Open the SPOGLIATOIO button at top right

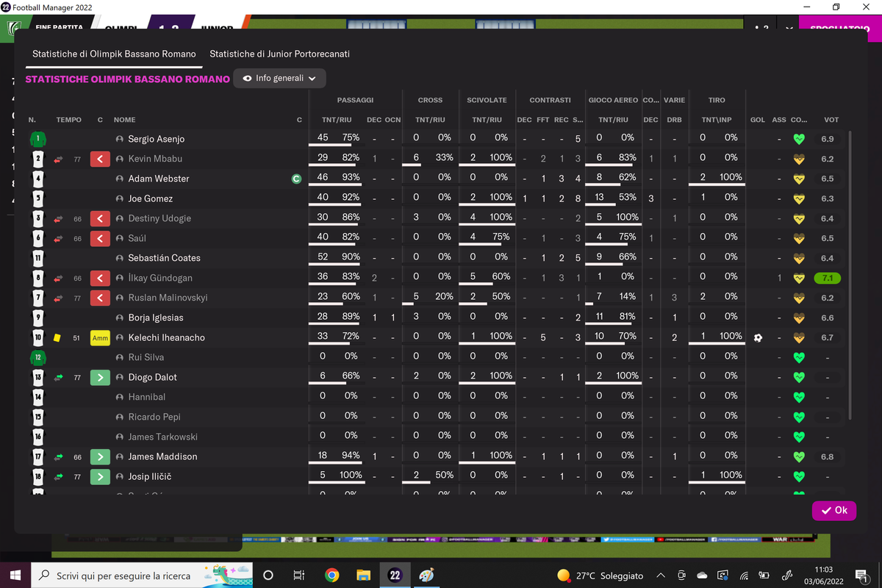pos(839,28)
